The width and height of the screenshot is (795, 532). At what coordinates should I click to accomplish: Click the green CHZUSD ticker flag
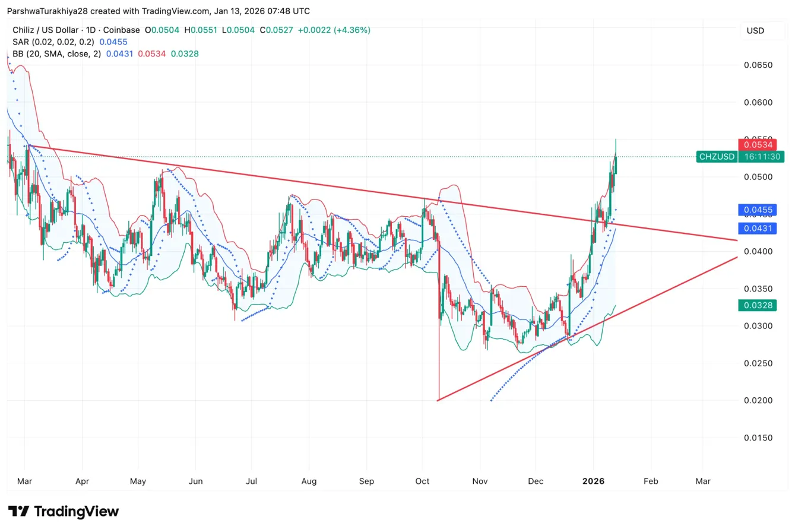pyautogui.click(x=716, y=157)
